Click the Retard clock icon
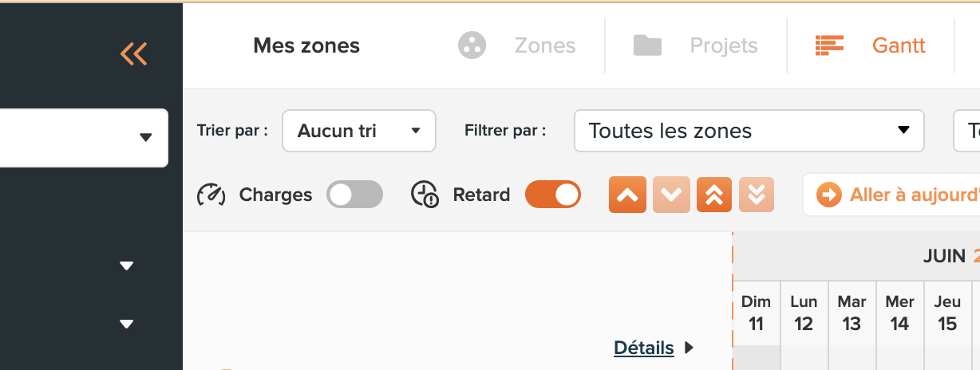Screen dimensions: 980x370 [x=425, y=195]
